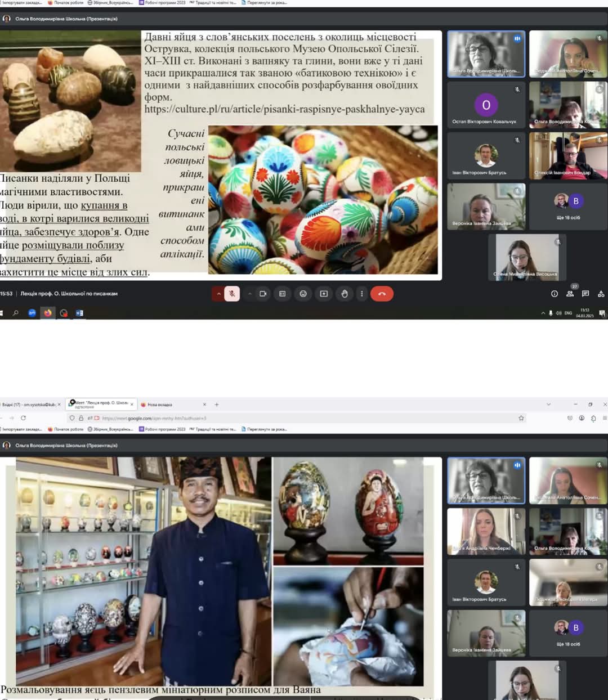
Task: Expand audio settings arrow beside microphone
Action: click(218, 294)
